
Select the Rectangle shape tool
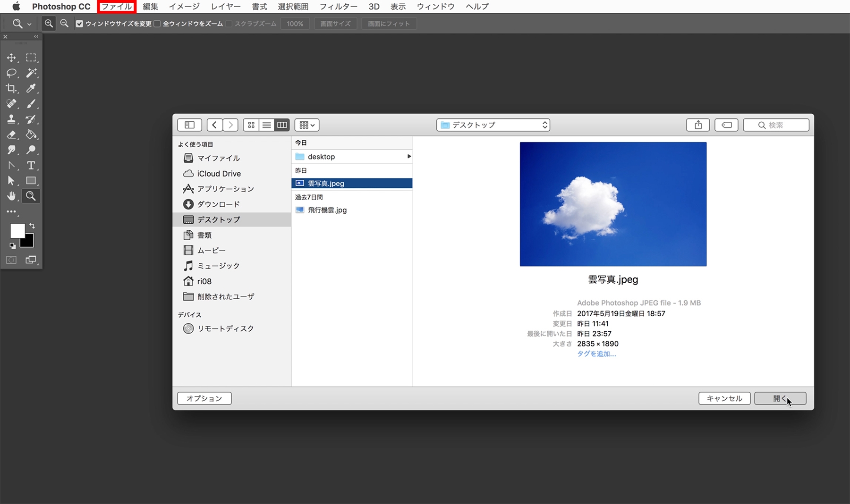click(31, 181)
